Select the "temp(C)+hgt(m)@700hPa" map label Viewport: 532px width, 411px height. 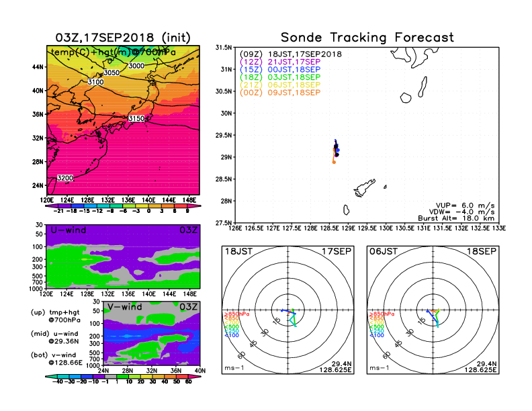coord(114,52)
